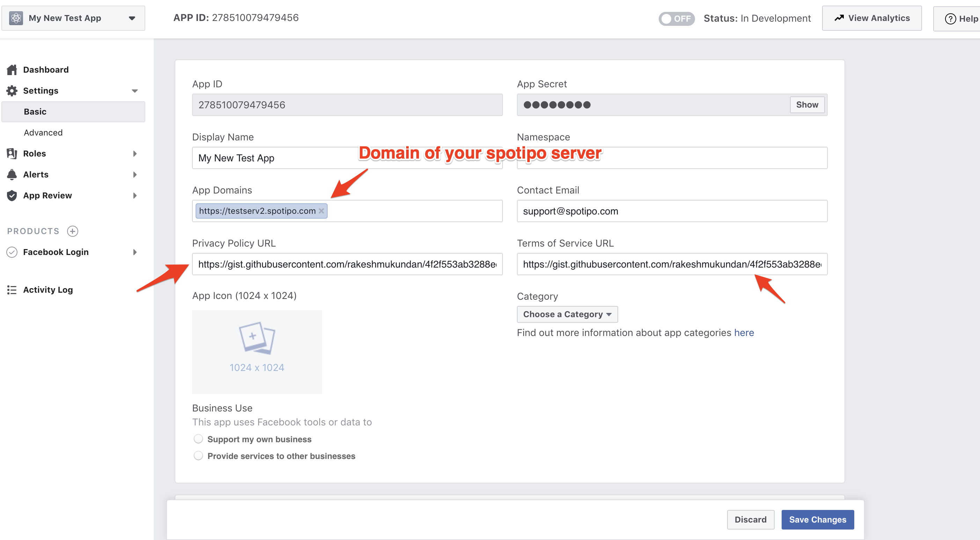Image resolution: width=980 pixels, height=540 pixels.
Task: Open the Advanced settings item
Action: click(x=43, y=132)
